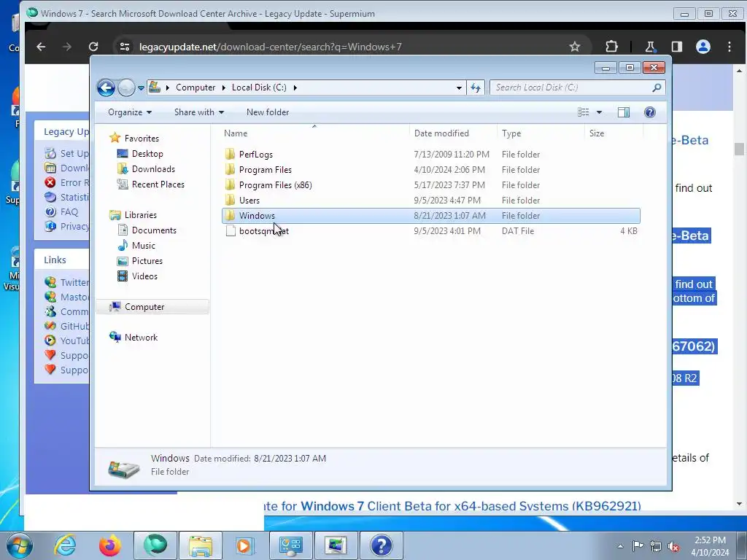This screenshot has height=560, width=747.
Task: Bookmark this page with the star icon
Action: tap(575, 47)
